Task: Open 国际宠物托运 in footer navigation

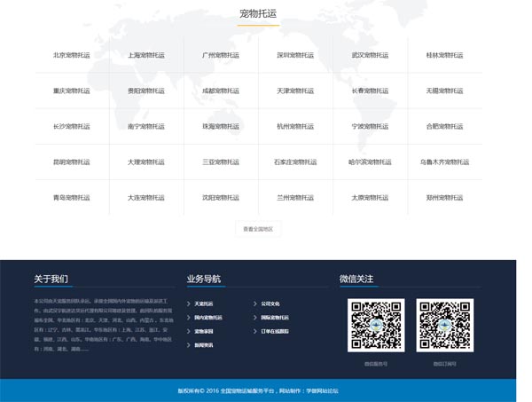Action: (274, 317)
